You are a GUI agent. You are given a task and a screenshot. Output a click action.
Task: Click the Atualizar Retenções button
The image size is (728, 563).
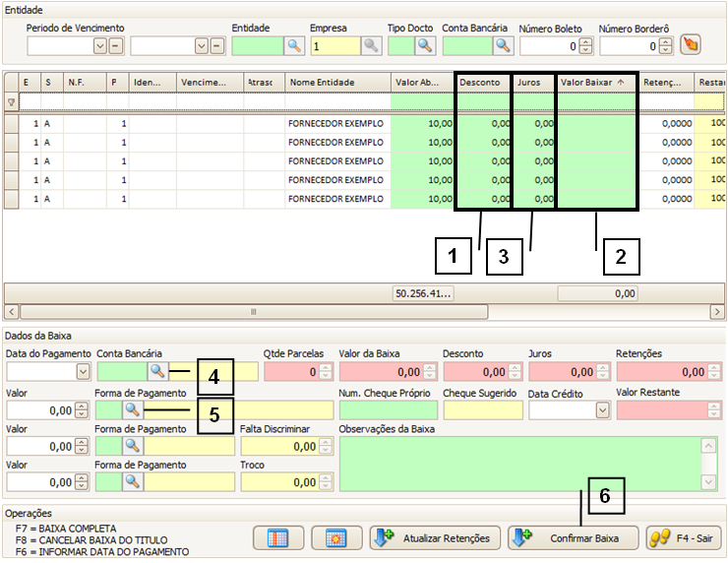point(434,537)
